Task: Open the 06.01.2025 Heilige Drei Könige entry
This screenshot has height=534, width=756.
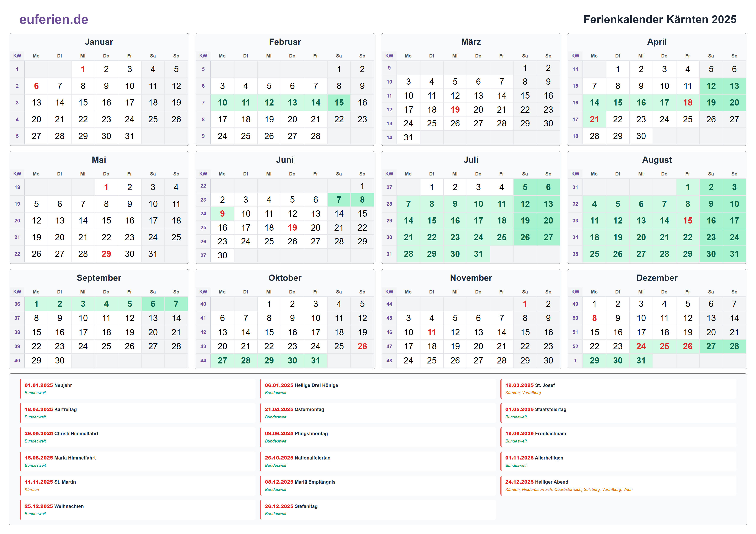Action: click(378, 389)
